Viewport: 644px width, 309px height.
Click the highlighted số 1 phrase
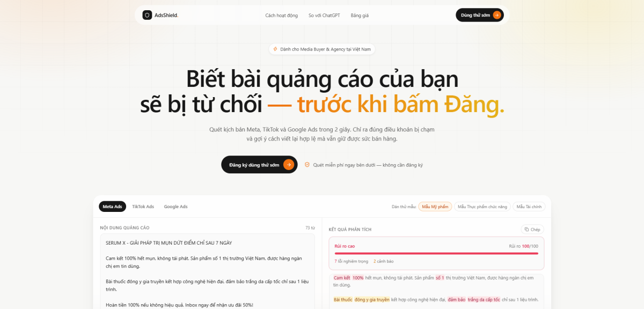pos(440,278)
